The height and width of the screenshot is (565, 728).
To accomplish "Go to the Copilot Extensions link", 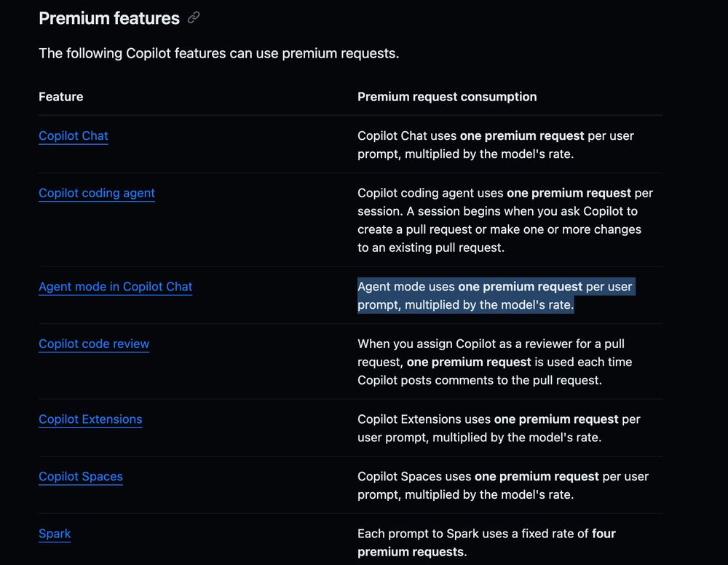I will tap(90, 419).
